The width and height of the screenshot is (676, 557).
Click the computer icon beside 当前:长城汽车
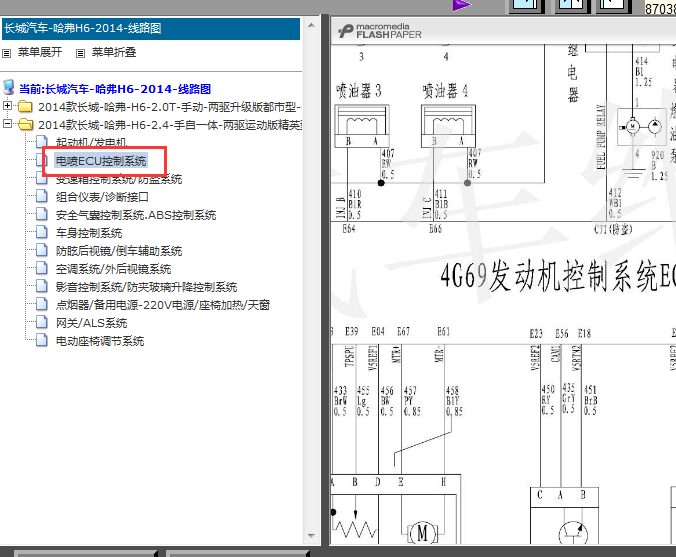click(9, 88)
